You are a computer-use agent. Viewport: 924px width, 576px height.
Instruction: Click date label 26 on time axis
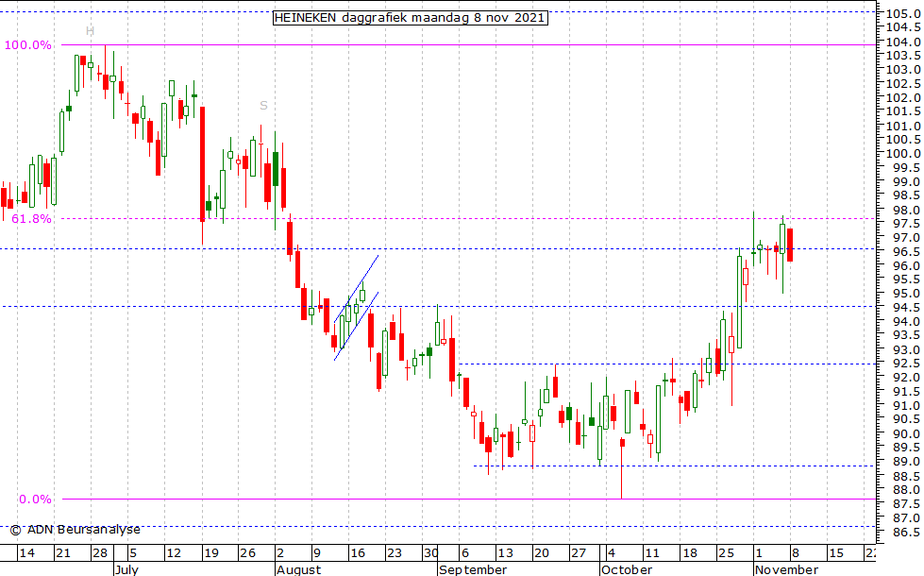247,553
